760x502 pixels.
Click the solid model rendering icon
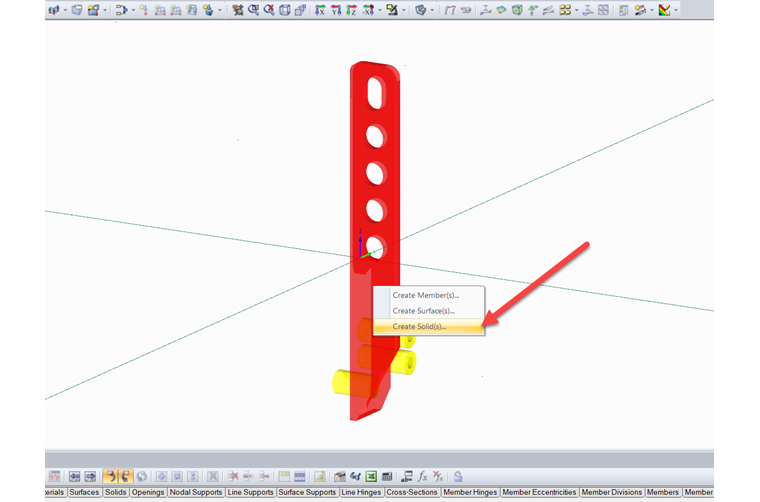click(421, 10)
